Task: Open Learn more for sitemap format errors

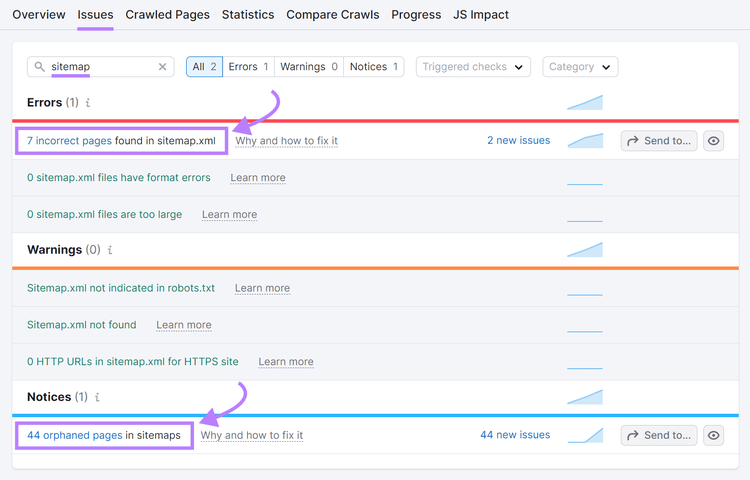Action: click(258, 178)
